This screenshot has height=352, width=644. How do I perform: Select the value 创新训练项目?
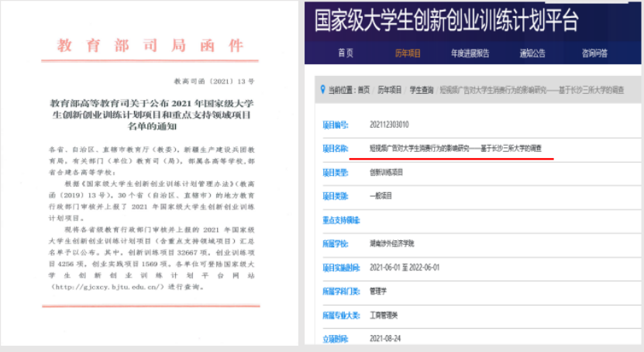pyautogui.click(x=386, y=172)
